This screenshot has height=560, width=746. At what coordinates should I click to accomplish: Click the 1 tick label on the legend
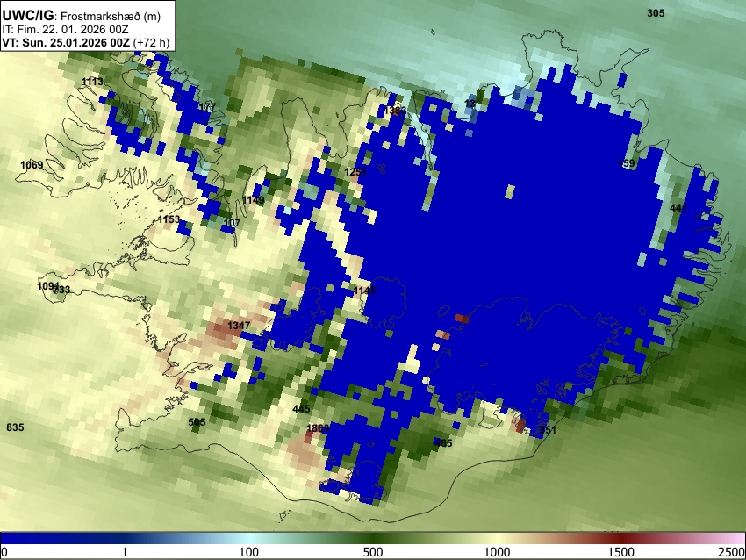click(125, 552)
